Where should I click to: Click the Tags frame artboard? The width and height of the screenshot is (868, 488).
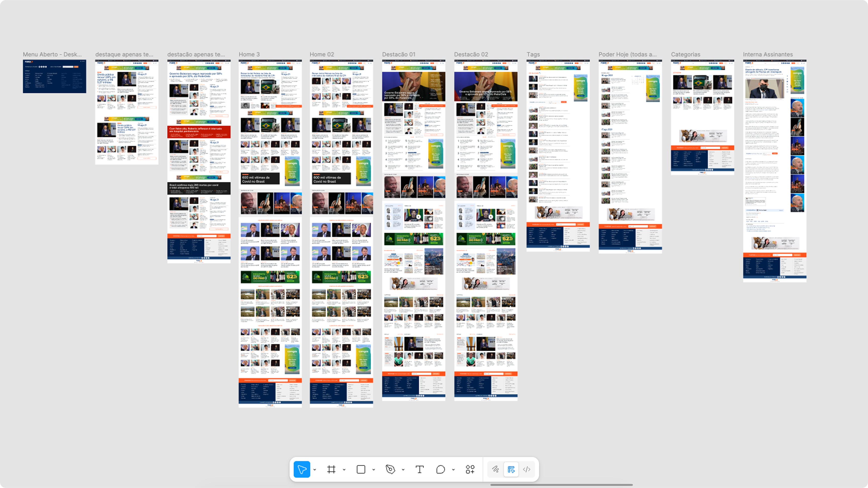[558, 156]
